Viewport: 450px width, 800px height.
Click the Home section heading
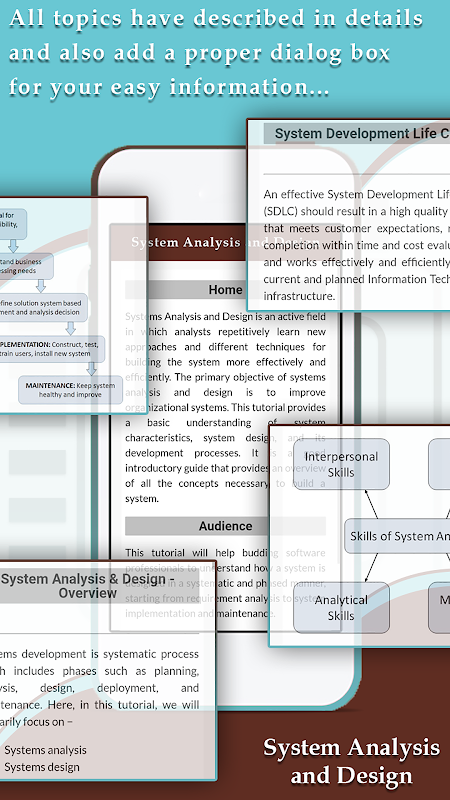click(x=226, y=290)
